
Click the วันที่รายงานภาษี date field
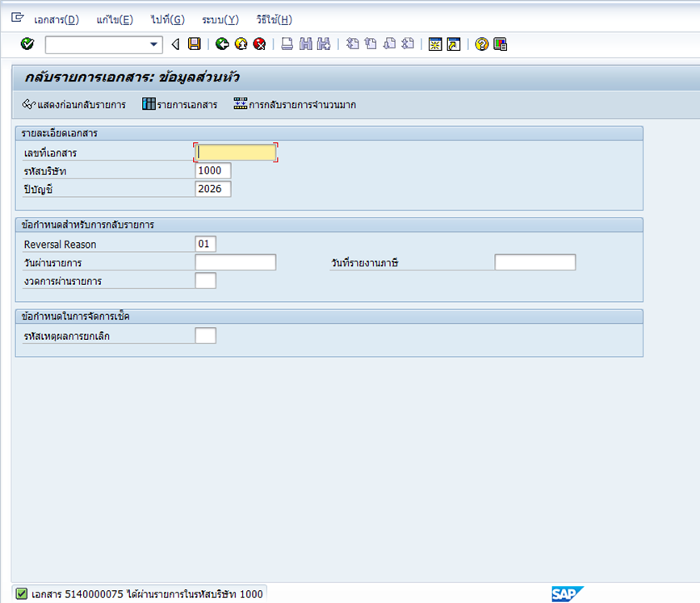(x=534, y=262)
